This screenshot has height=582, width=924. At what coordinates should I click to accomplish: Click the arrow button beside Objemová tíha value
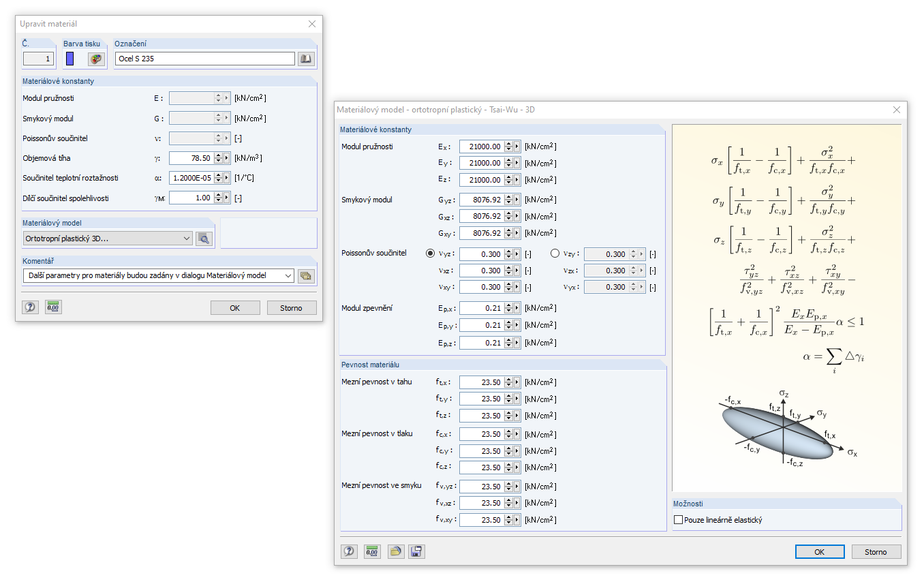pyautogui.click(x=227, y=158)
